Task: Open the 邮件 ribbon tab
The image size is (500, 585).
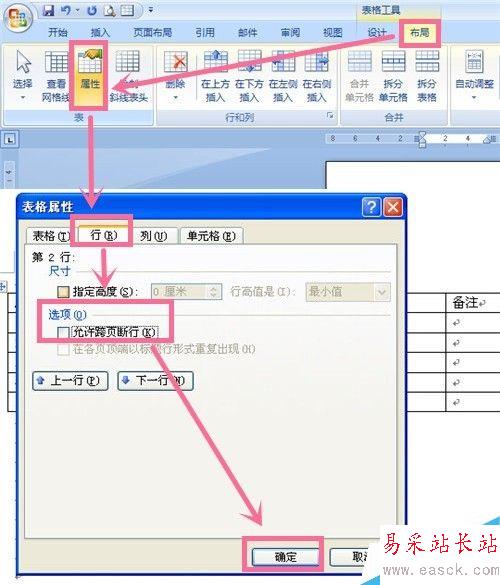Action: (x=247, y=32)
